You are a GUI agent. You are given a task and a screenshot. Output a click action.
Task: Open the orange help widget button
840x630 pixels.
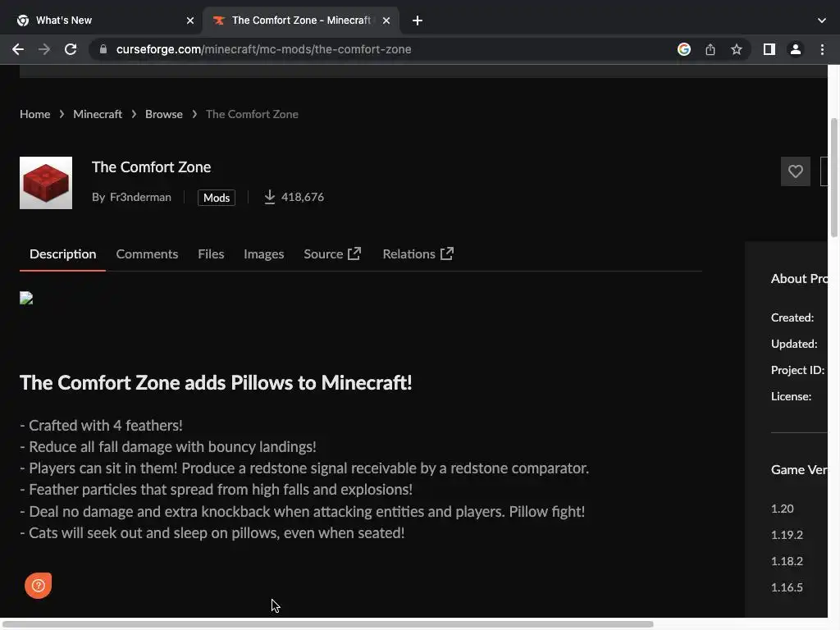(38, 585)
